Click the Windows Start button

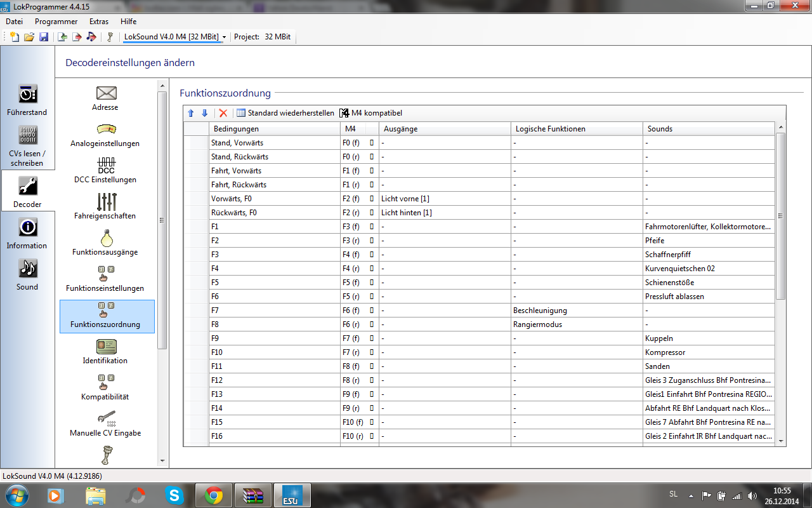pyautogui.click(x=16, y=495)
